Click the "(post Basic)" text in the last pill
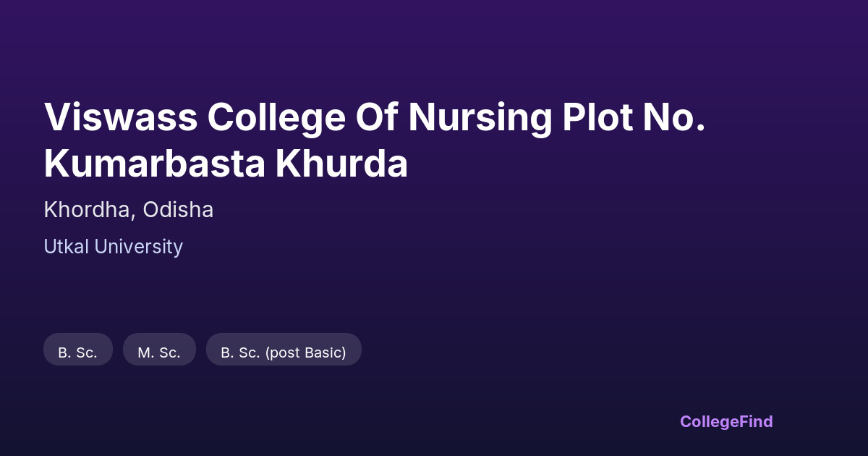Screen dimensions: 868x456 [305, 352]
